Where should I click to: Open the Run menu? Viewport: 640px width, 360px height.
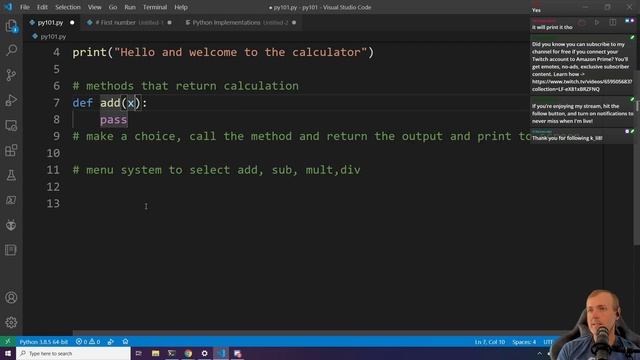pos(130,7)
